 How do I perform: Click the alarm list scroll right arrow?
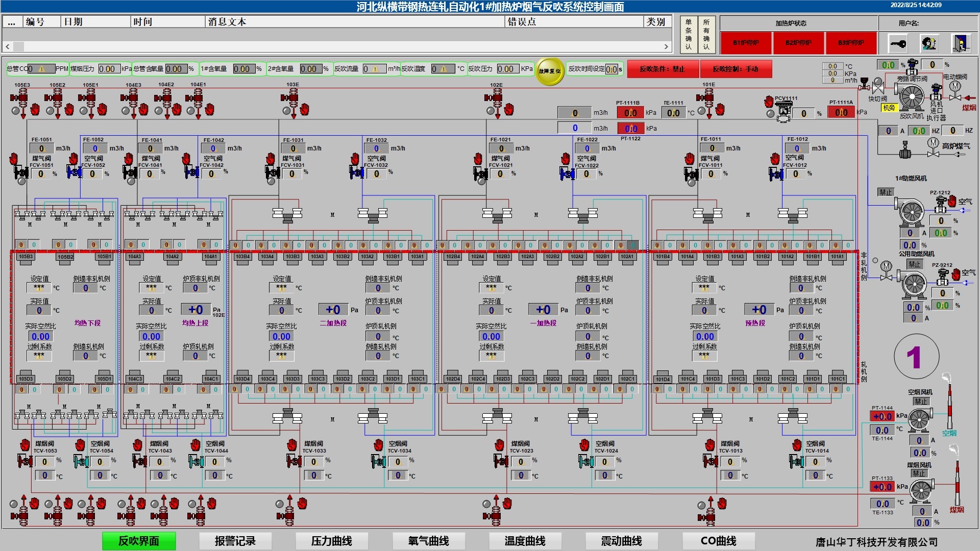click(x=666, y=46)
